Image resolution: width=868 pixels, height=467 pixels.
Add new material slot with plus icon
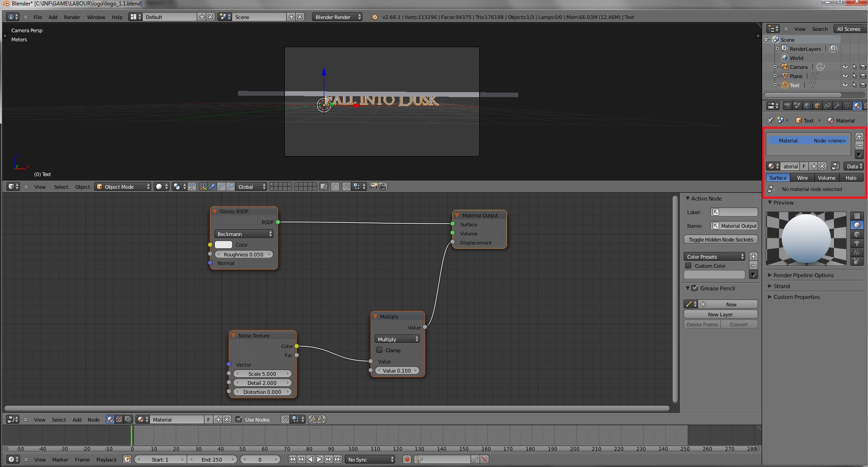(x=859, y=137)
